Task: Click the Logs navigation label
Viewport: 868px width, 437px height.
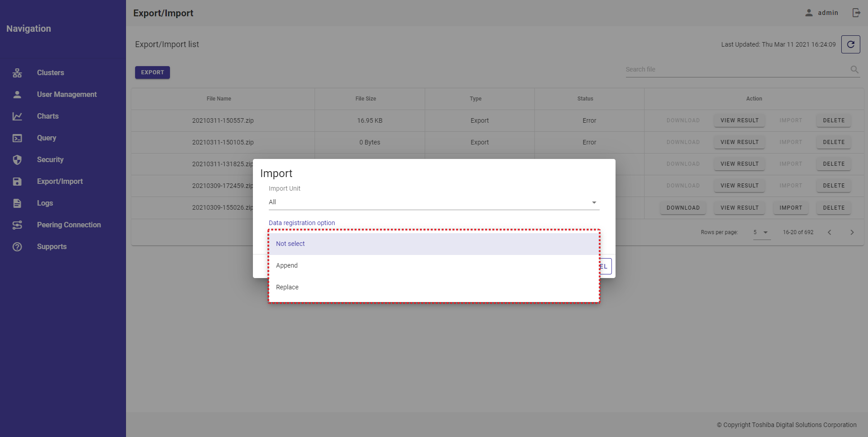Action: pyautogui.click(x=45, y=203)
